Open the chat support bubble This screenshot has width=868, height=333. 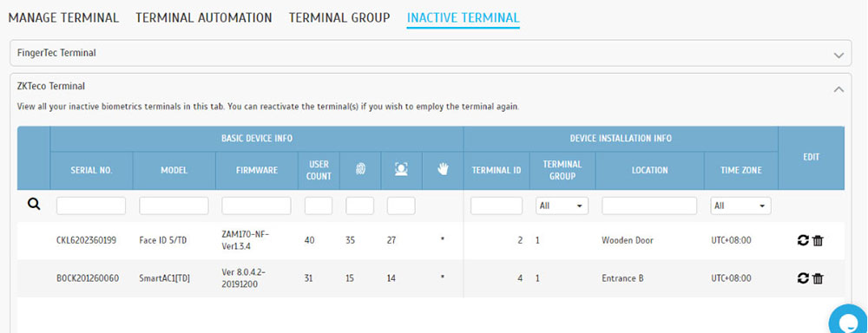click(x=850, y=320)
